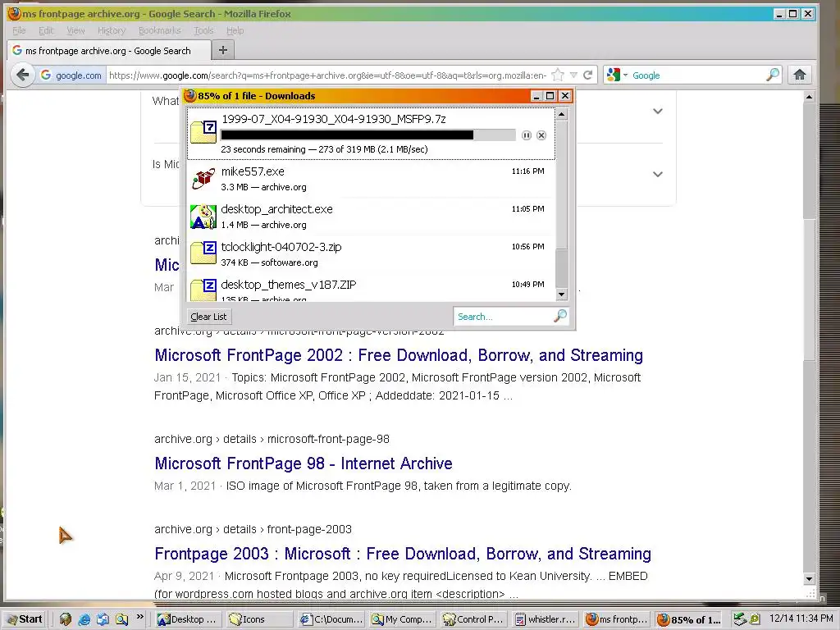Click the search bar magnifier icon in toolbar
The image size is (840, 630).
(773, 75)
